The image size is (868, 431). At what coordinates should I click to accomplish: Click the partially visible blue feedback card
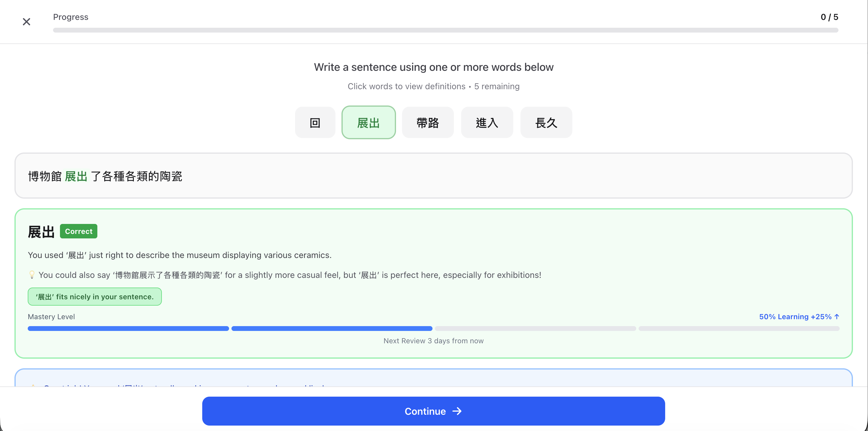[x=433, y=378]
